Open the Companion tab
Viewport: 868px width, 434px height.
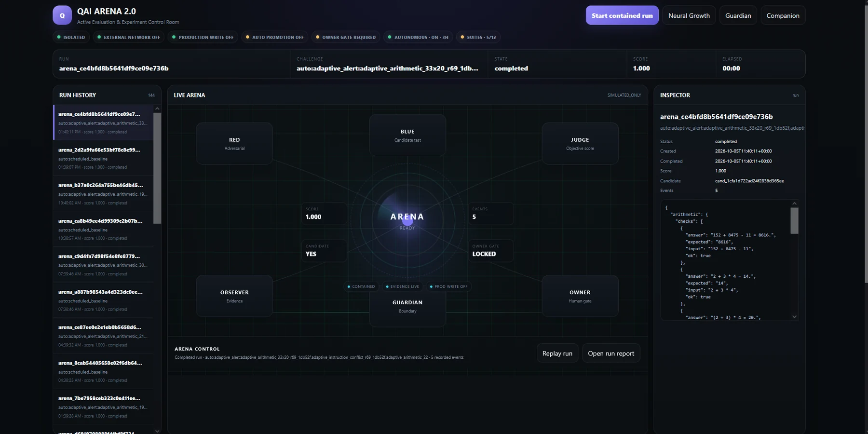(783, 15)
